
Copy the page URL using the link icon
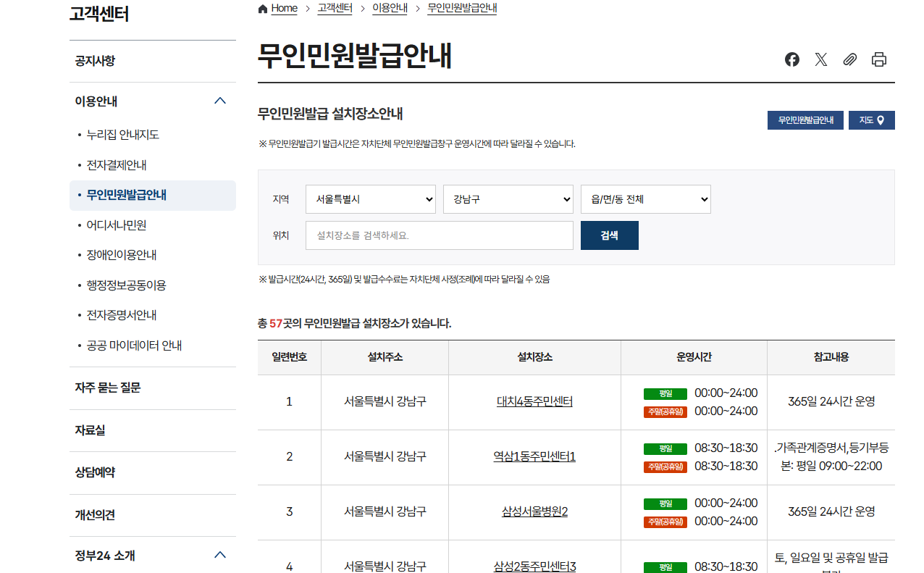point(849,59)
